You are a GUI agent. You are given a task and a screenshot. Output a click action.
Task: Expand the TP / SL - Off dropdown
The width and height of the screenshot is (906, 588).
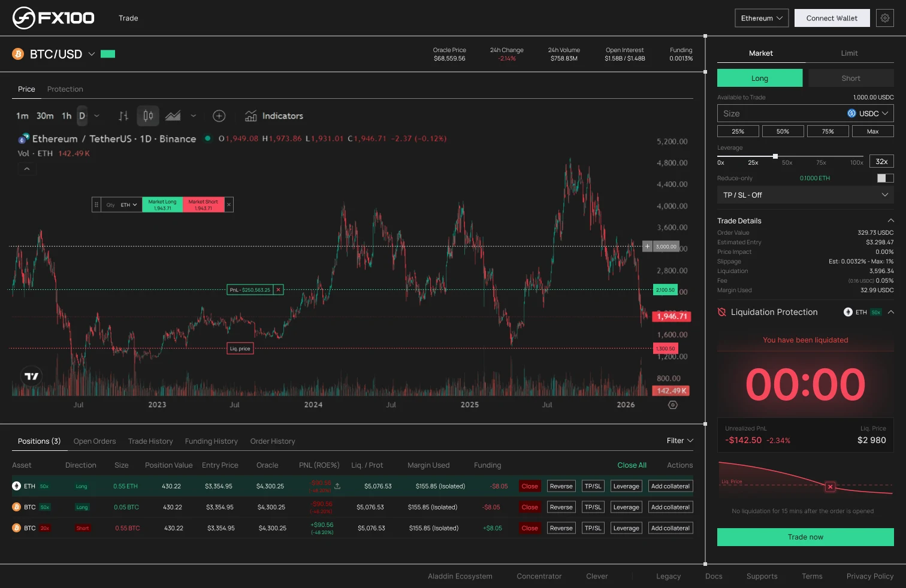[x=805, y=195]
